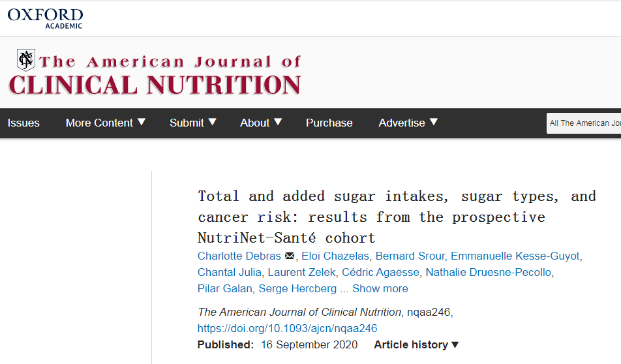View author Nathalie Druesne-Pecollo
This screenshot has width=621, height=364.
point(489,272)
